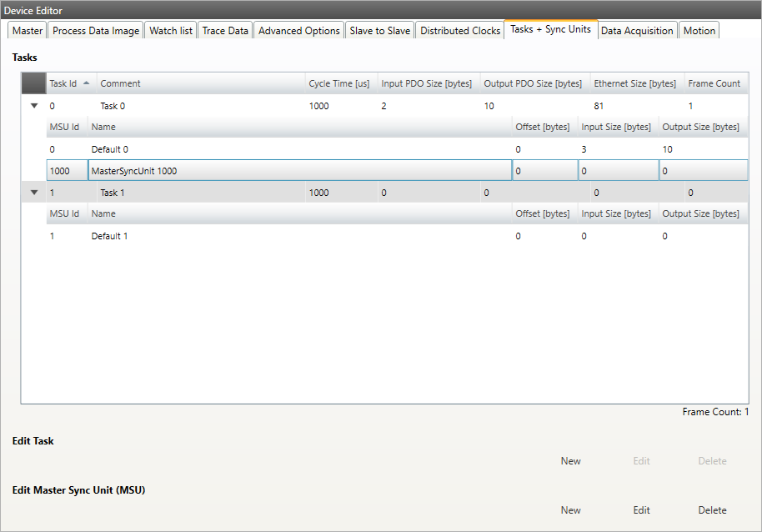Image resolution: width=762 pixels, height=532 pixels.
Task: Go to Slave to Slave tab
Action: point(379,31)
